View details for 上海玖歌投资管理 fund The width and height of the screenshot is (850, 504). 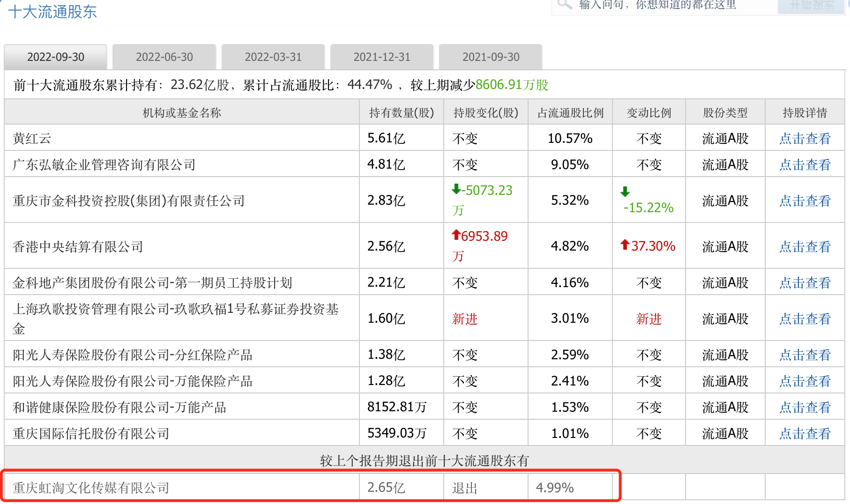pyautogui.click(x=805, y=319)
